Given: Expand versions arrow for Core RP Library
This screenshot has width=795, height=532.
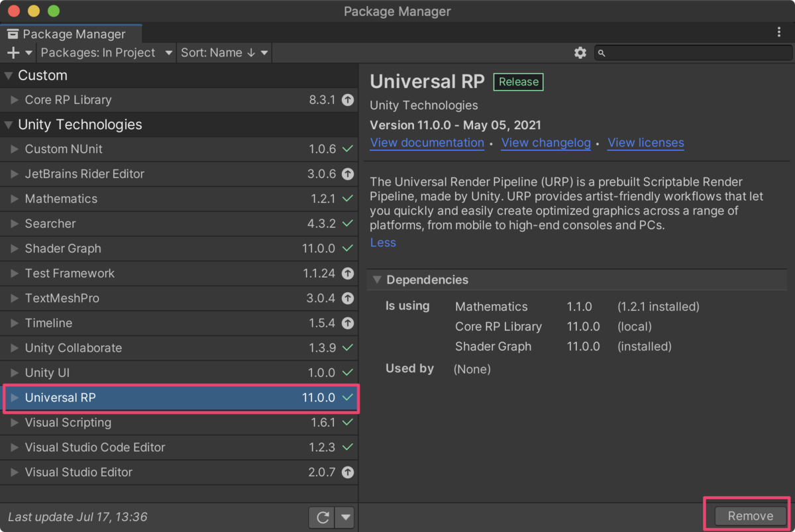Looking at the screenshot, I should coord(15,100).
